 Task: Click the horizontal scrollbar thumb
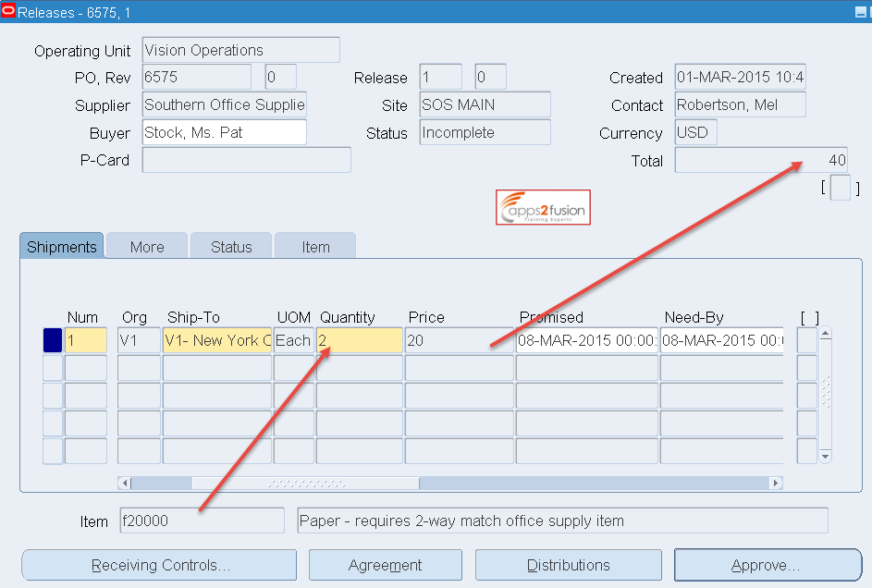click(306, 483)
